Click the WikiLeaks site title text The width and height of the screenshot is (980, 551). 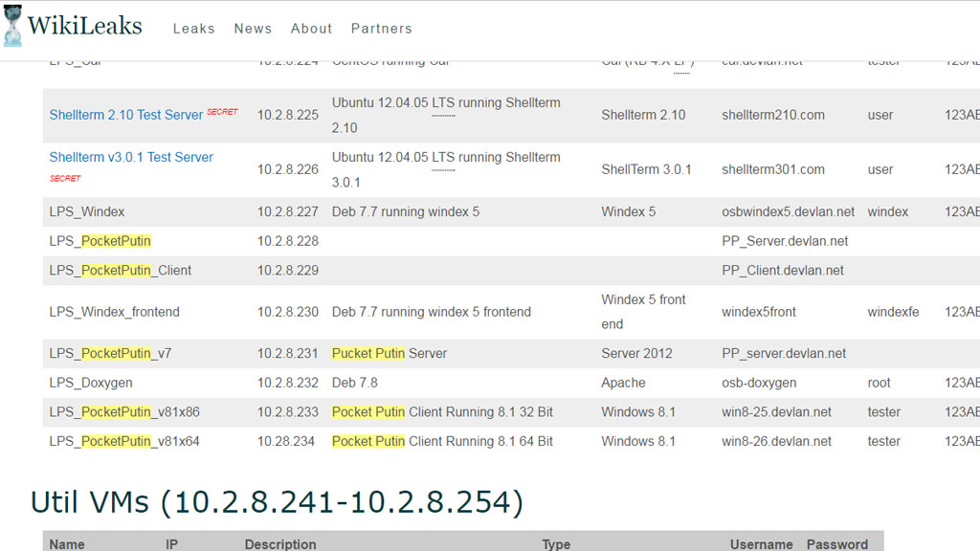84,26
